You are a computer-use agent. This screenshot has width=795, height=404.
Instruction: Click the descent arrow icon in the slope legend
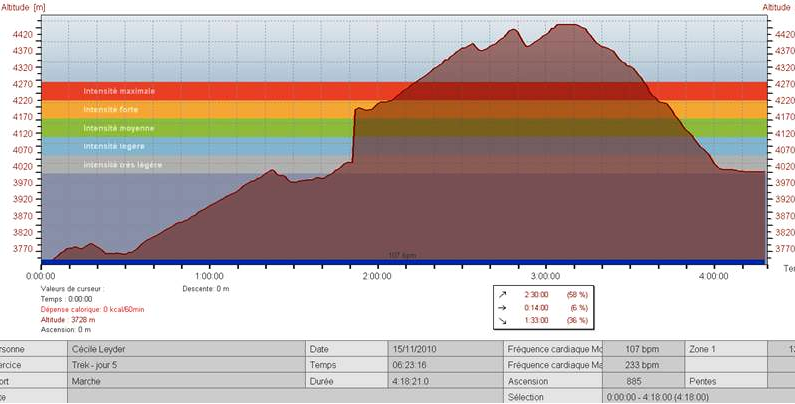502,320
